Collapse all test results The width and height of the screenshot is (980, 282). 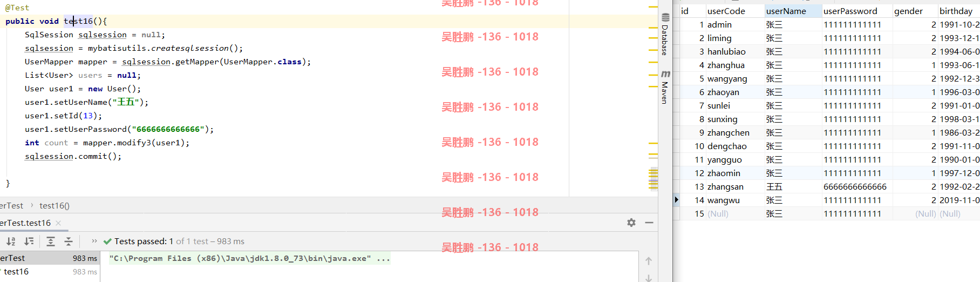coord(69,241)
